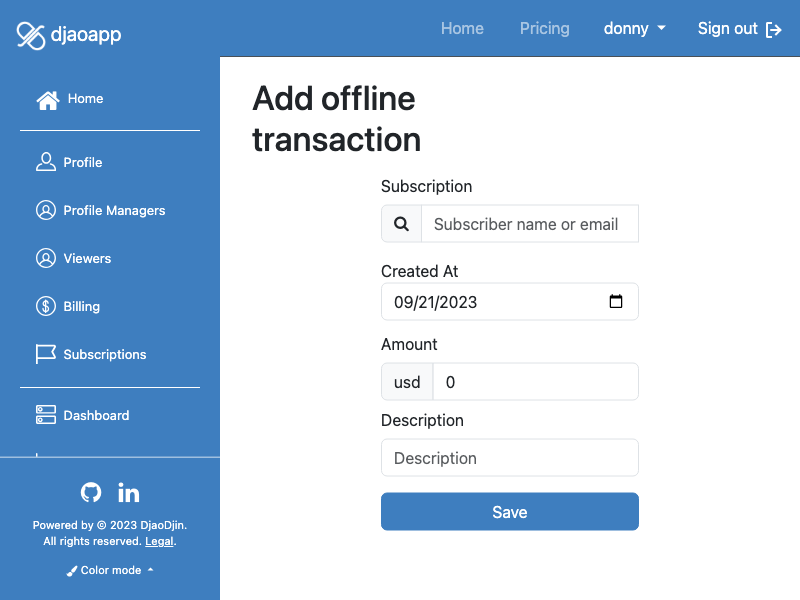Click the magnifier search icon

click(402, 223)
